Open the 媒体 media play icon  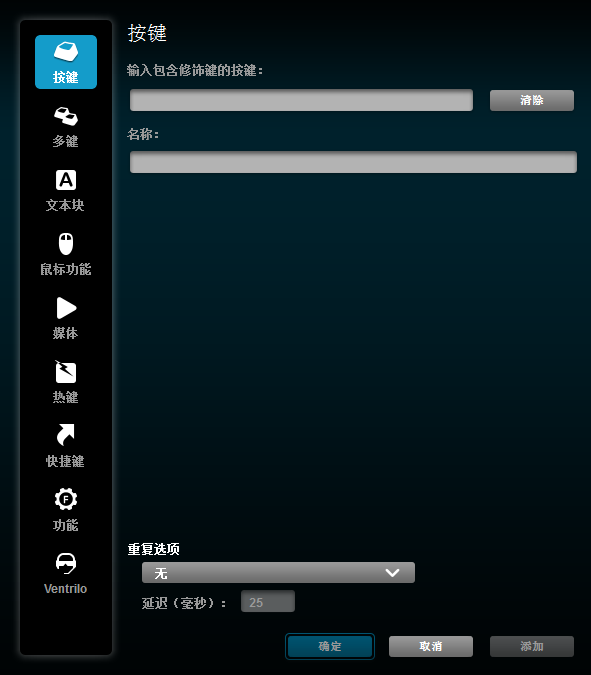[66, 308]
